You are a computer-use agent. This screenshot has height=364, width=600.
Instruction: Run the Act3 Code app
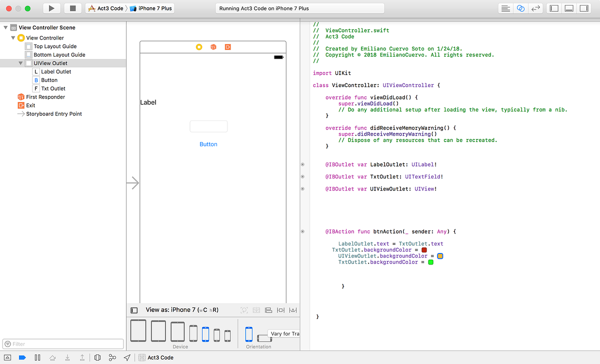click(x=51, y=8)
